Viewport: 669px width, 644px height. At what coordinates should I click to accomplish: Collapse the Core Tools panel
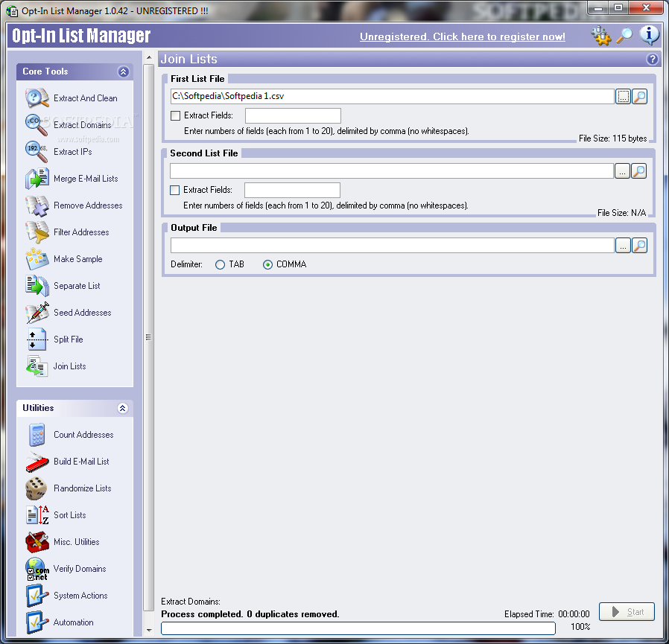(124, 71)
